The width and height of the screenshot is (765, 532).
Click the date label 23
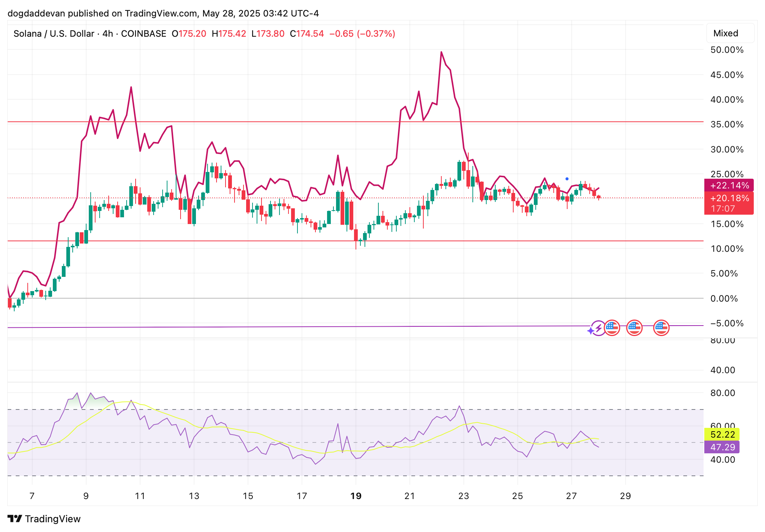point(463,496)
